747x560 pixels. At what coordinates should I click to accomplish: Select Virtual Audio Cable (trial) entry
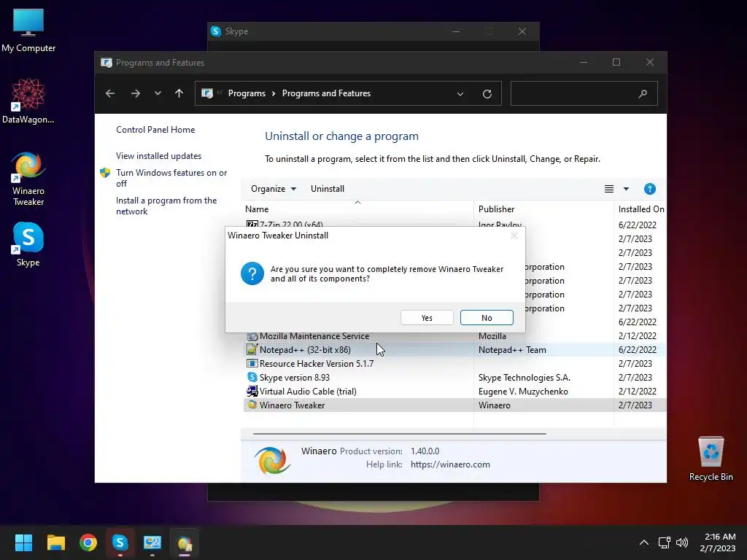click(455, 391)
